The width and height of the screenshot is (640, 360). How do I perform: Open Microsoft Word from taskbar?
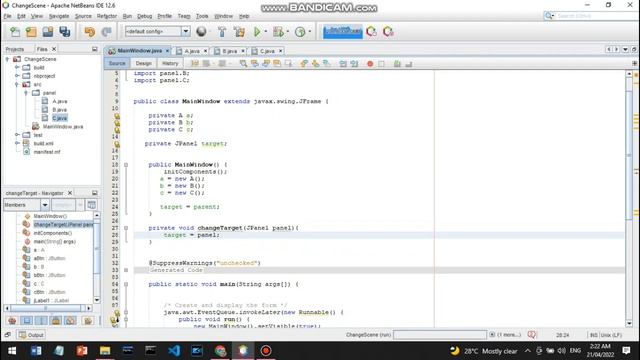click(x=36, y=351)
